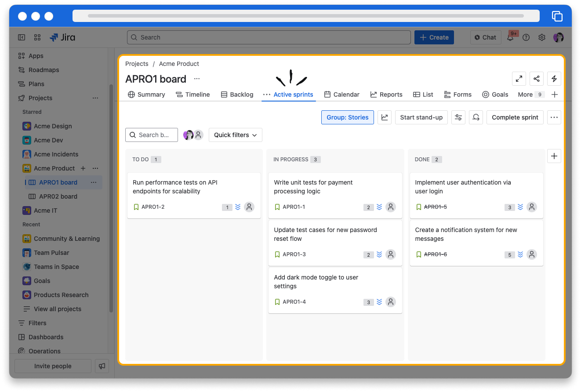Image resolution: width=581 pixels, height=392 pixels.
Task: Filter by the unassigned avatar
Action: point(199,135)
